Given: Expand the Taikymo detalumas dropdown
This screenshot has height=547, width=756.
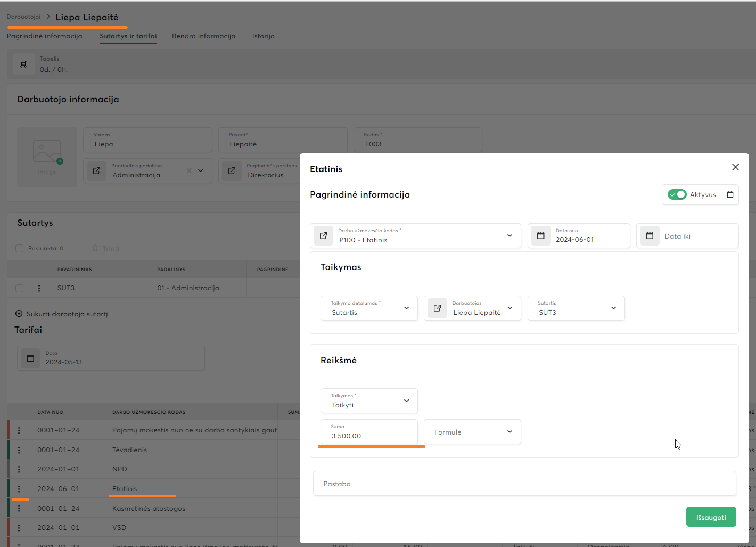Looking at the screenshot, I should click(406, 308).
